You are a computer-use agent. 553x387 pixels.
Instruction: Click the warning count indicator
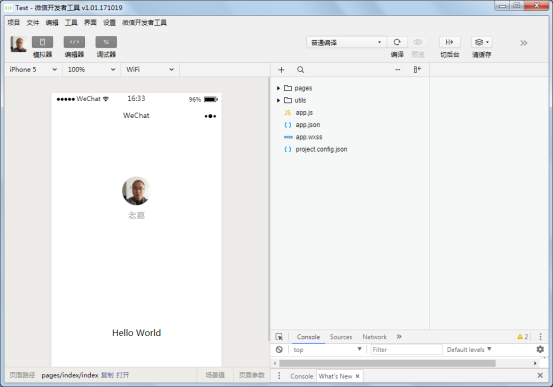click(522, 337)
